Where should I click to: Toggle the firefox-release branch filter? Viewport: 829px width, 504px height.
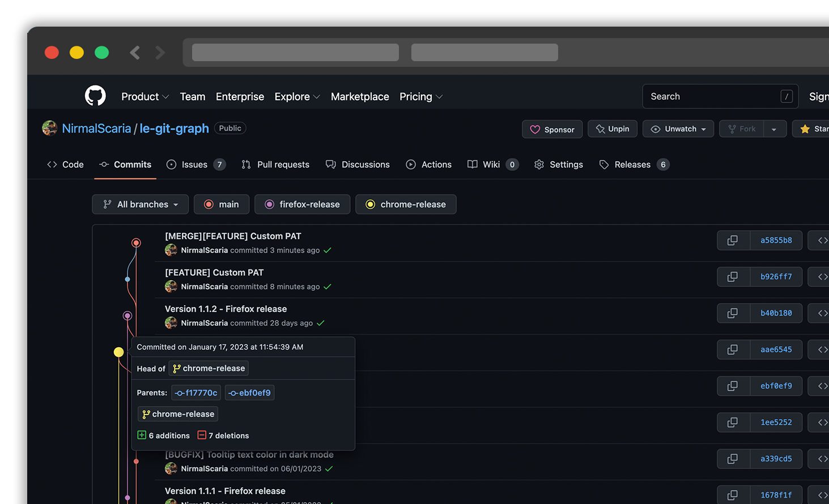click(302, 204)
